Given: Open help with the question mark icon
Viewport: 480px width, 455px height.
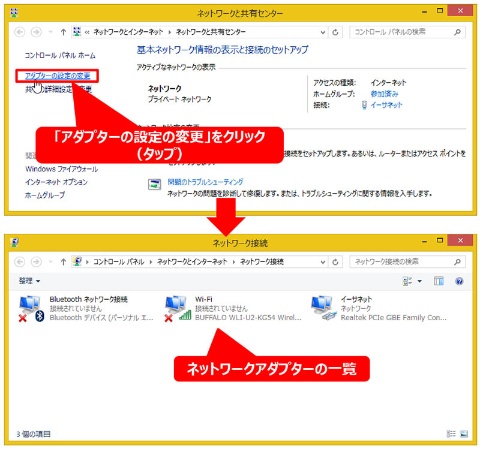Looking at the screenshot, I should click(x=459, y=282).
